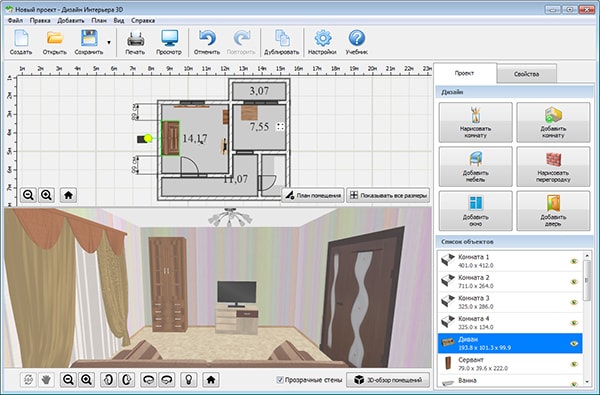Select the hand pan tool in 3D view
Image resolution: width=600 pixels, height=395 pixels.
point(46,380)
